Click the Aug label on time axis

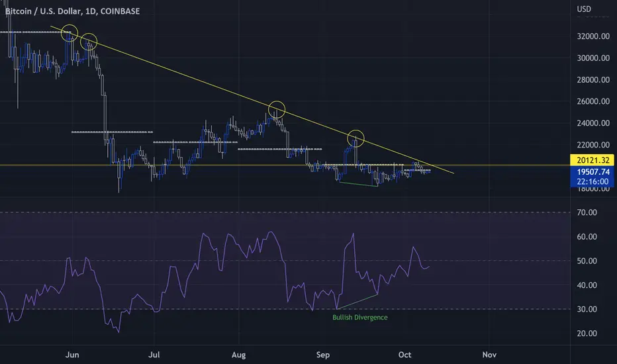(238, 355)
